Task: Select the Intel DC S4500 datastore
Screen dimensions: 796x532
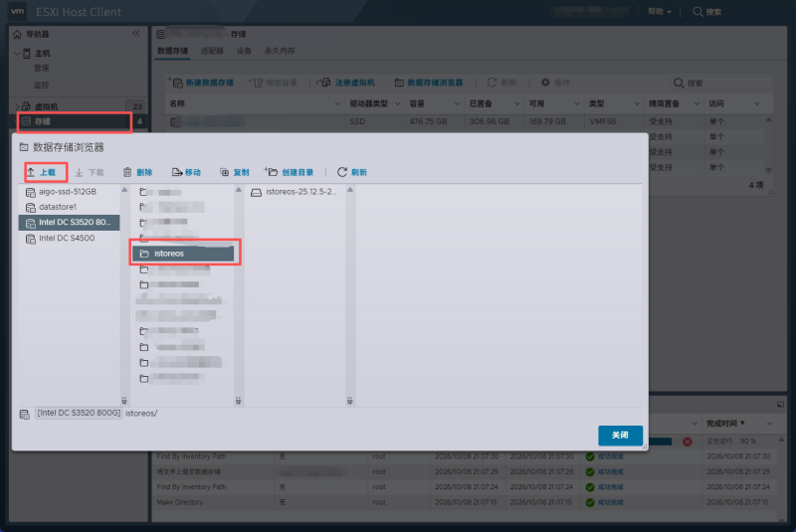Action: click(69, 238)
